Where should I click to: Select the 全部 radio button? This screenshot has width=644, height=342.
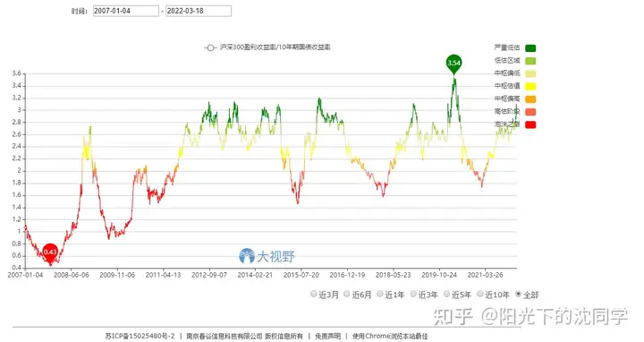point(518,294)
